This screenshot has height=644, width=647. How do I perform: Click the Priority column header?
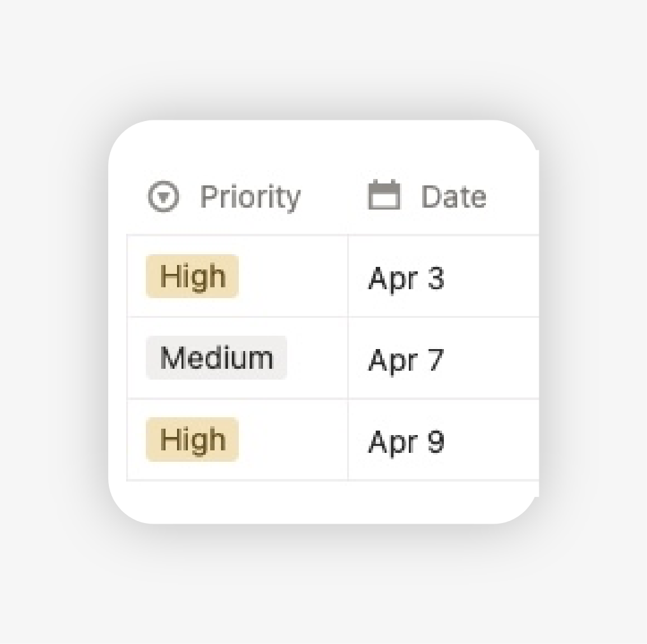coord(251,196)
